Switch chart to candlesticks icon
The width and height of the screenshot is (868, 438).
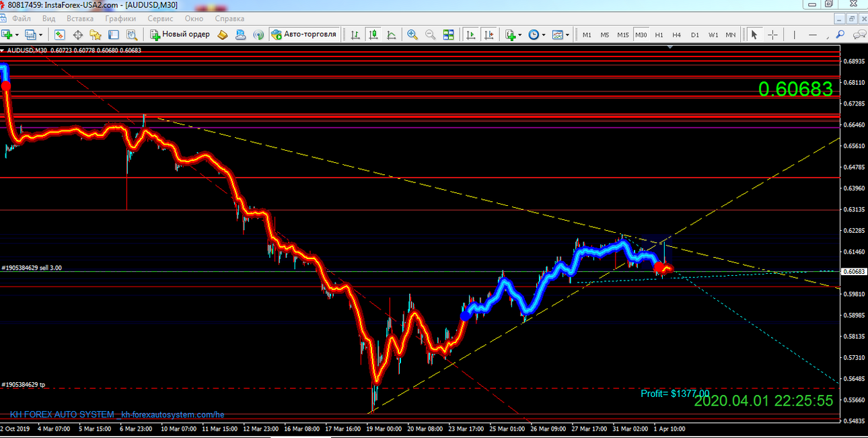[373, 34]
